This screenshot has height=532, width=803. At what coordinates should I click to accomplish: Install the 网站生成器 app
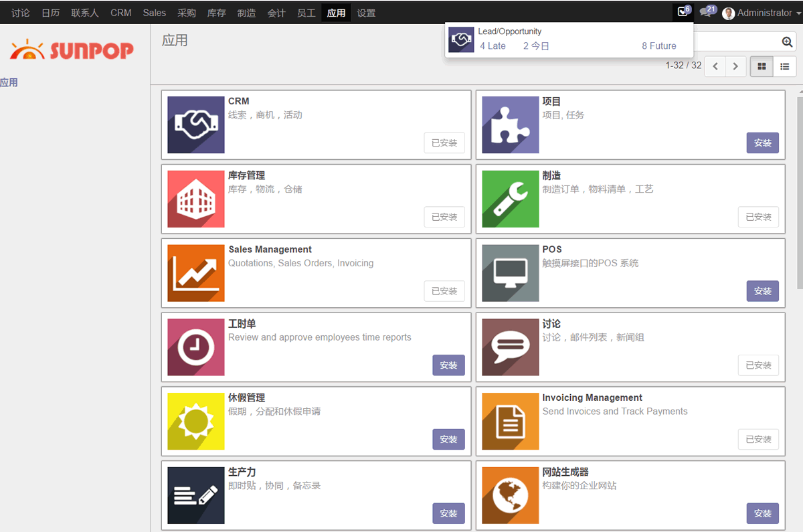pos(763,513)
